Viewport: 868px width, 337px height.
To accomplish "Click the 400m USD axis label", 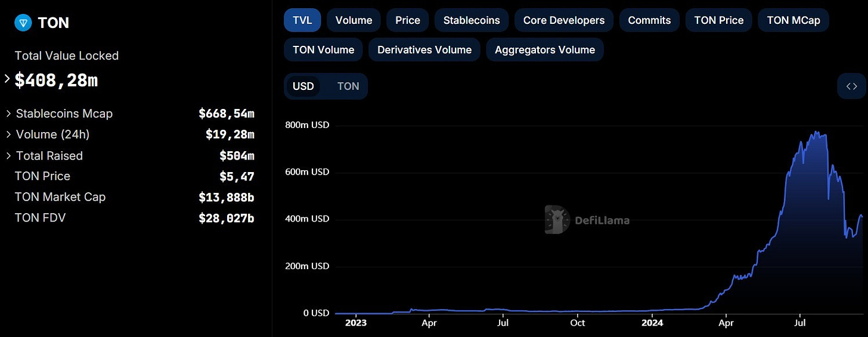I will click(307, 219).
